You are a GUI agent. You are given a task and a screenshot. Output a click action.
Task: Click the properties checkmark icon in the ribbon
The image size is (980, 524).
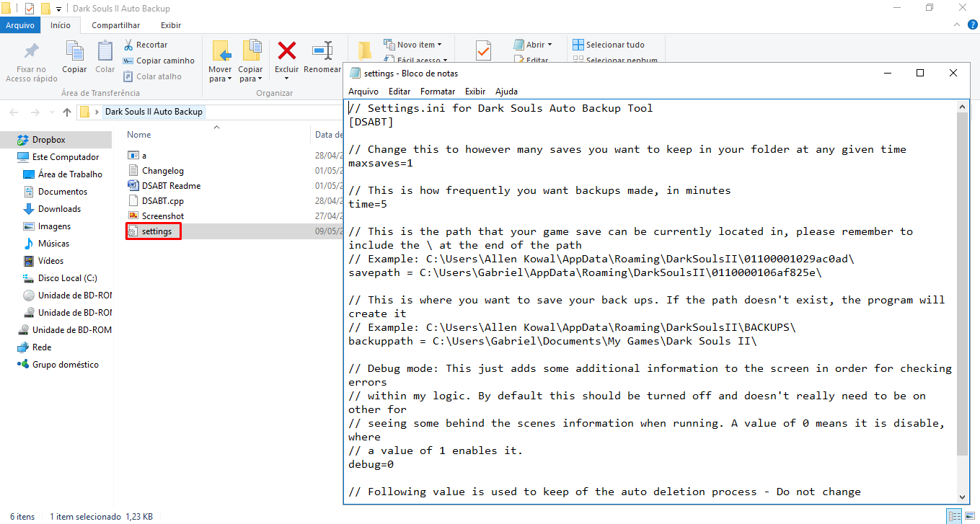click(x=483, y=50)
